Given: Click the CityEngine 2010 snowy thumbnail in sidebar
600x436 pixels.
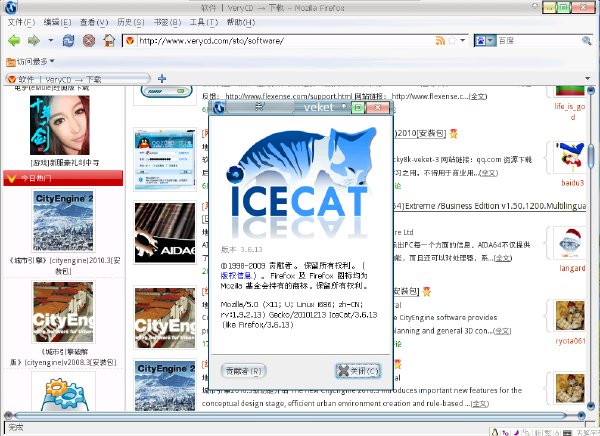Looking at the screenshot, I should point(63,221).
